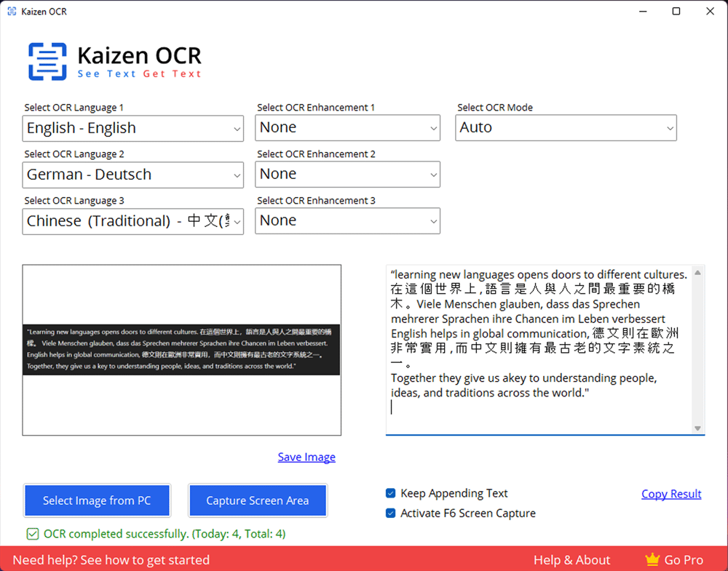Click the Kaizen OCR logo icon
The height and width of the screenshot is (571, 728).
[47, 60]
